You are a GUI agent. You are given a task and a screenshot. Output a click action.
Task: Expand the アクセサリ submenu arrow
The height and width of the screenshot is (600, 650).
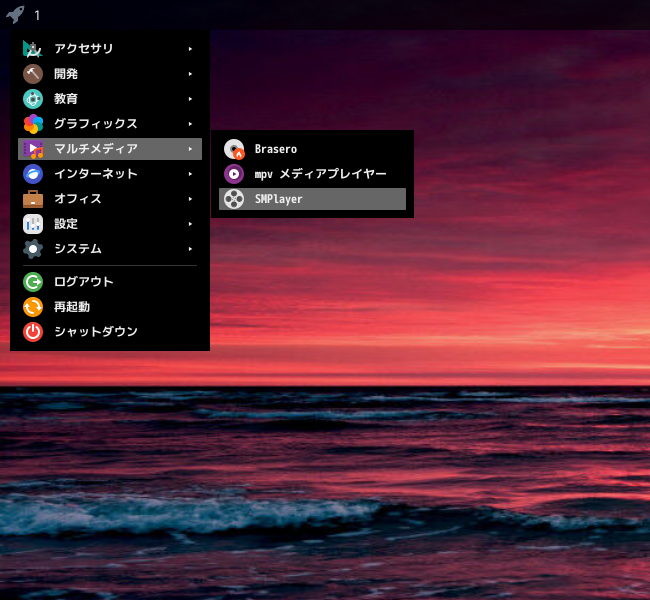(x=190, y=49)
